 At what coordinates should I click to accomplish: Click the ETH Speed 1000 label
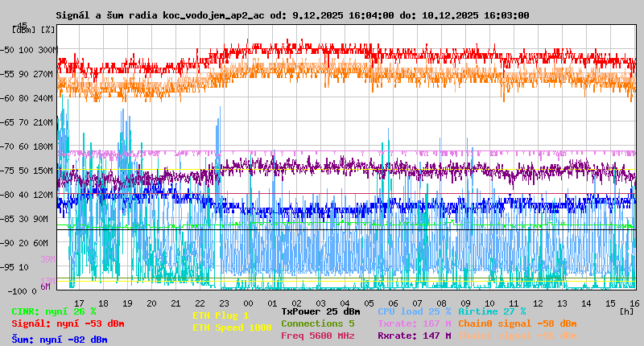(x=232, y=327)
